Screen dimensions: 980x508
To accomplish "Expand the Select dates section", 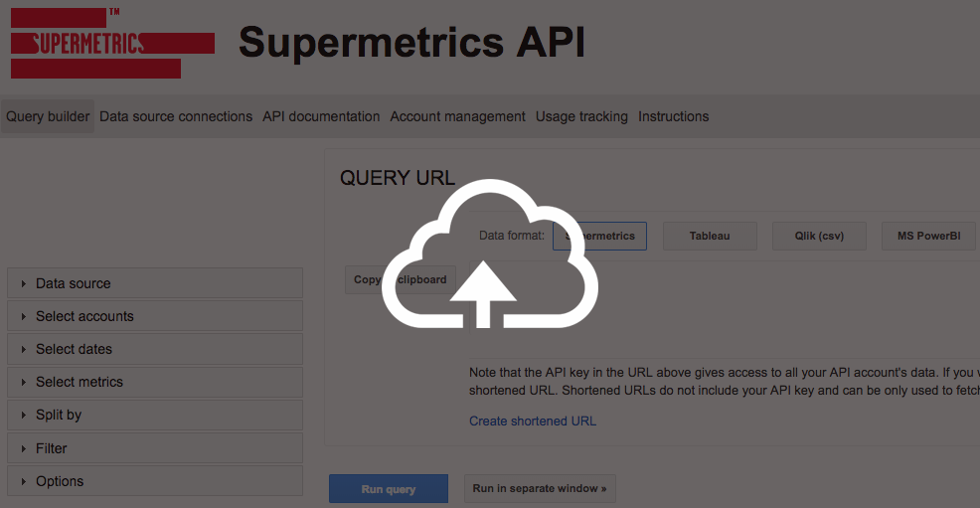I will (x=155, y=349).
